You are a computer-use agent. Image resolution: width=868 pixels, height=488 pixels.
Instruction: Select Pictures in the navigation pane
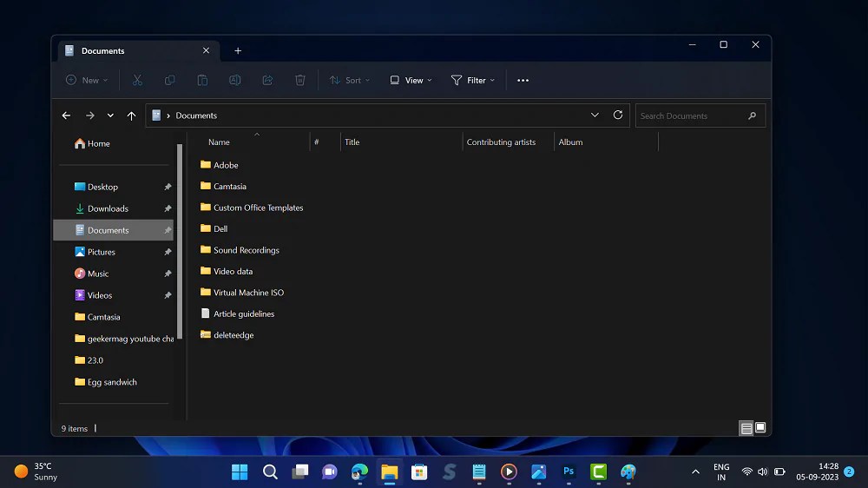coord(101,252)
